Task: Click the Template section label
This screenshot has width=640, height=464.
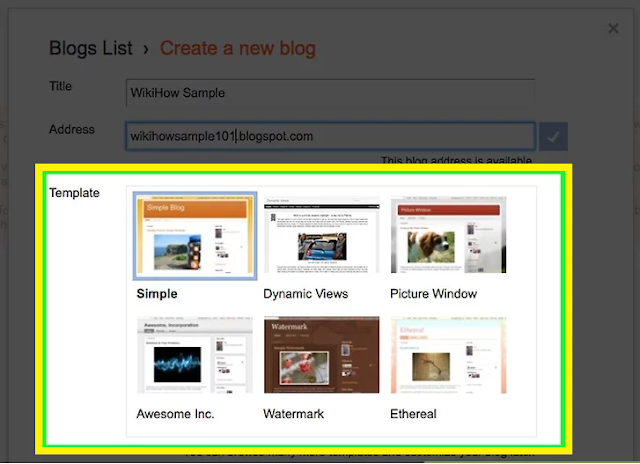Action: 74,193
